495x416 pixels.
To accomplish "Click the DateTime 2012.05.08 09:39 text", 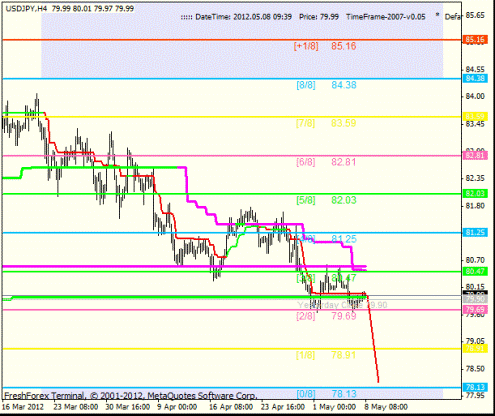I will click(x=243, y=17).
